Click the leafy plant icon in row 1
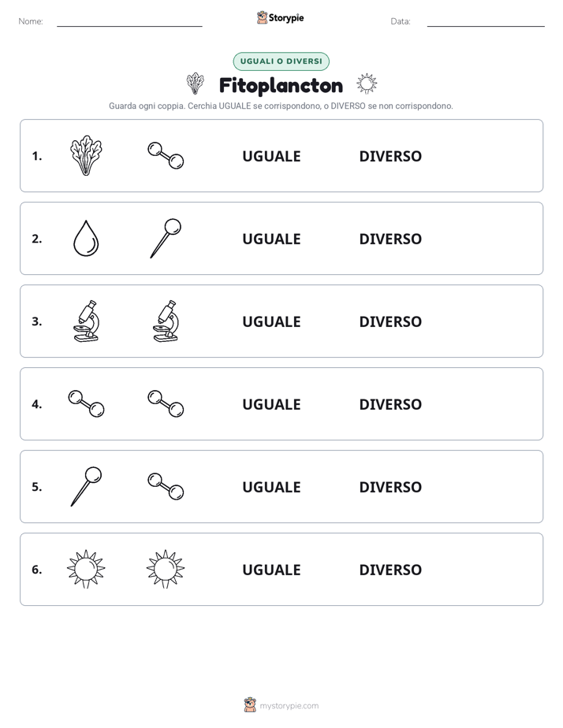563x728 pixels. (86, 155)
